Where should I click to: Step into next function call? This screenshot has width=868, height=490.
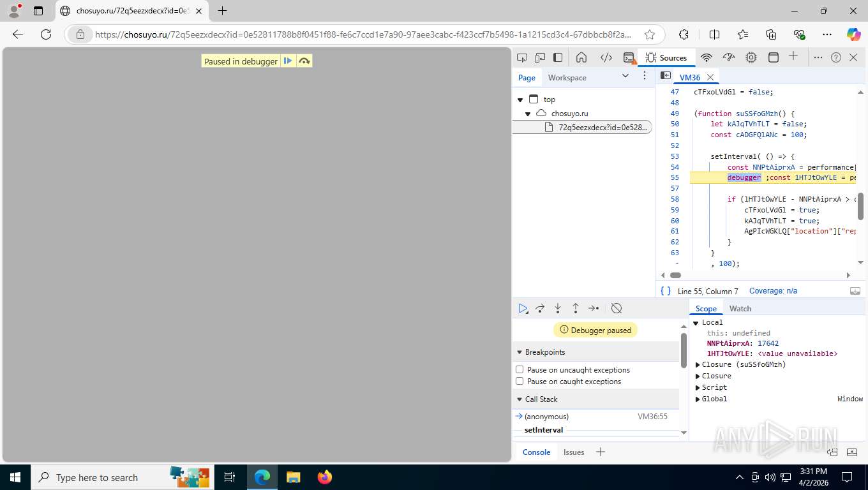click(558, 308)
